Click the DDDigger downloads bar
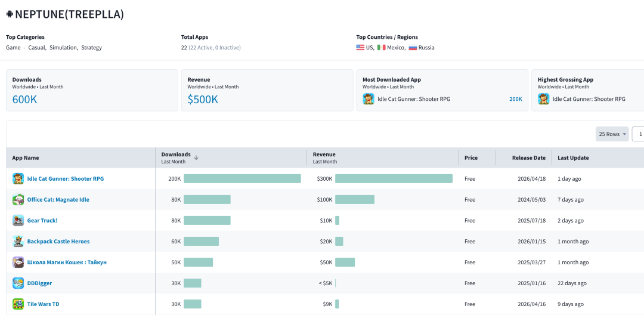The width and height of the screenshot is (644, 315). click(193, 283)
